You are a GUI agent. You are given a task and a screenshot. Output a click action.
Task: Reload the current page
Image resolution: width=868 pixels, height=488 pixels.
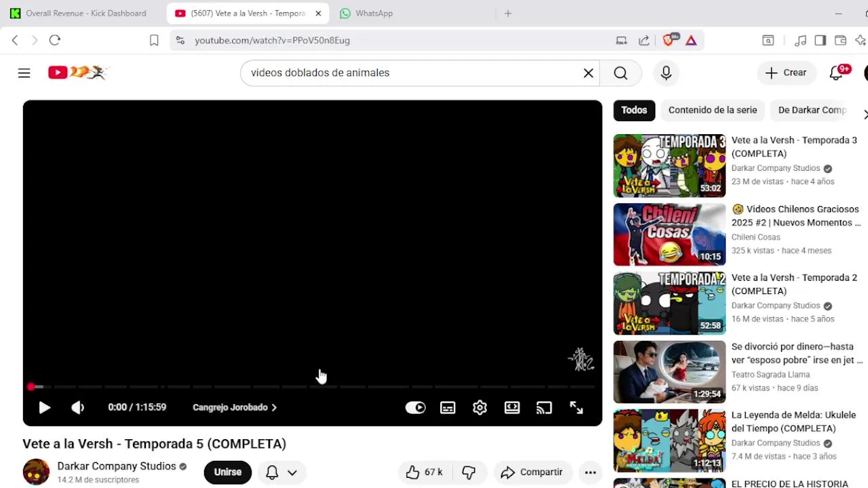(55, 41)
